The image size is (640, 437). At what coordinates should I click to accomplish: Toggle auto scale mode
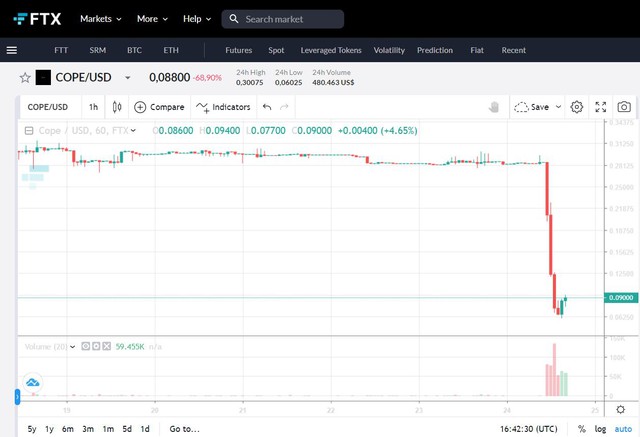[623, 429]
